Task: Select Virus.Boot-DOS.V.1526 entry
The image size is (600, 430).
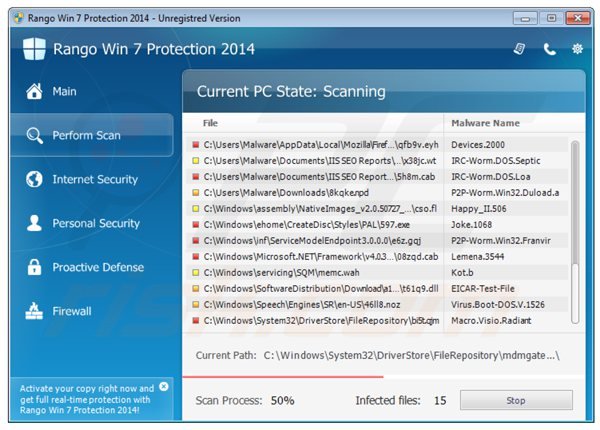Action: point(498,305)
